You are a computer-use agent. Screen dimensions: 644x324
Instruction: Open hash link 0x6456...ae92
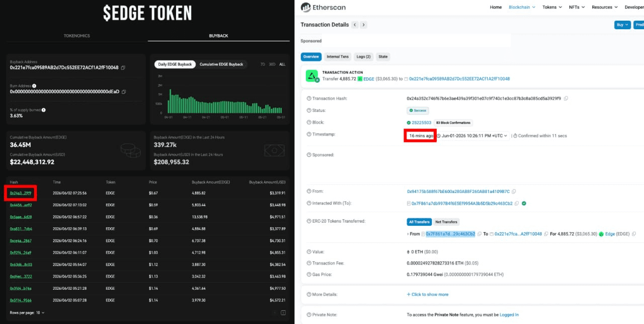(x=21, y=205)
